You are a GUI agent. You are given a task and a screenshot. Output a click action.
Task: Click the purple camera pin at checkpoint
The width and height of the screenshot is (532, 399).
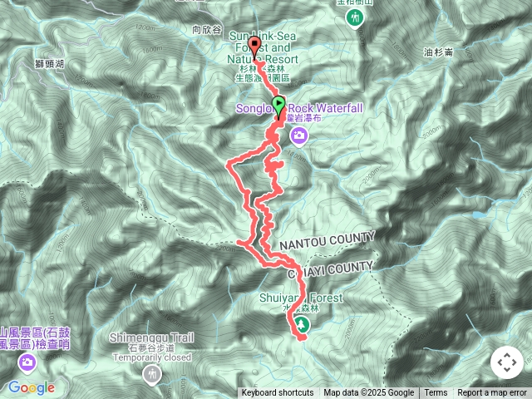coord(27,363)
